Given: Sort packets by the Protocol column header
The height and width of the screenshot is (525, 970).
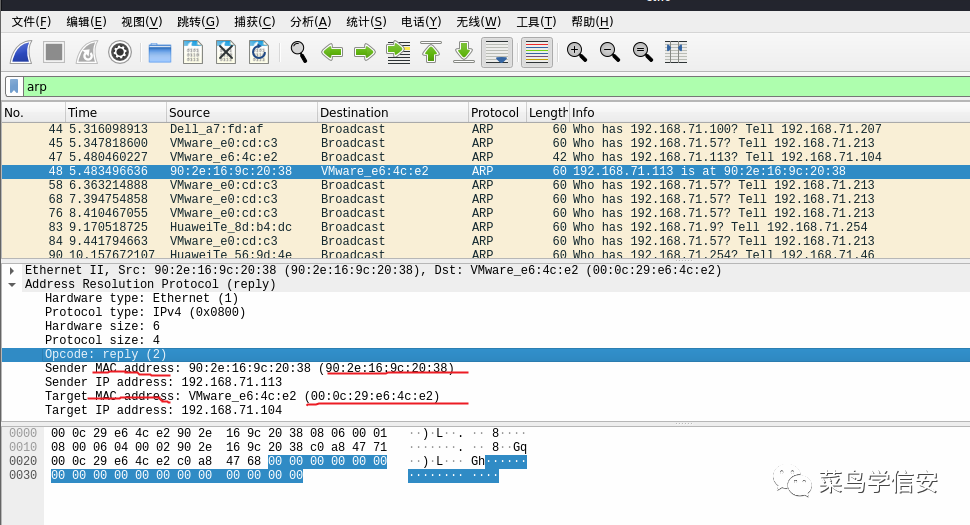Looking at the screenshot, I should 497,113.
